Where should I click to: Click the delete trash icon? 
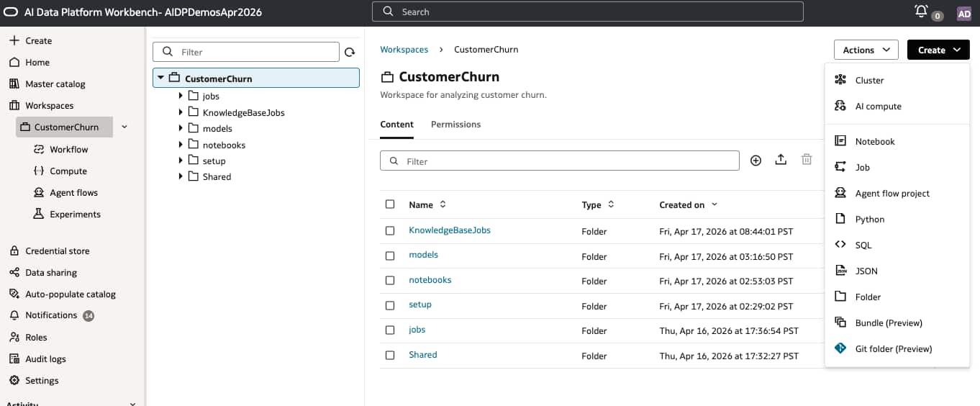tap(807, 160)
